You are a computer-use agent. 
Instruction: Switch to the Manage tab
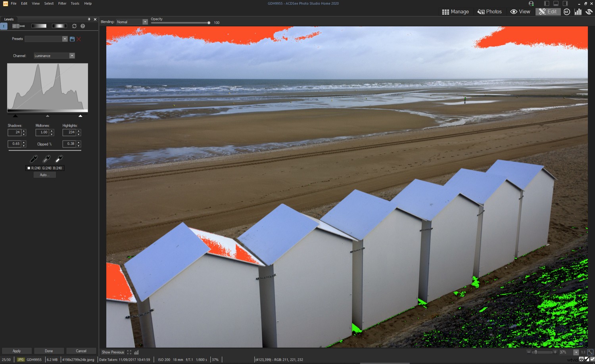click(455, 11)
